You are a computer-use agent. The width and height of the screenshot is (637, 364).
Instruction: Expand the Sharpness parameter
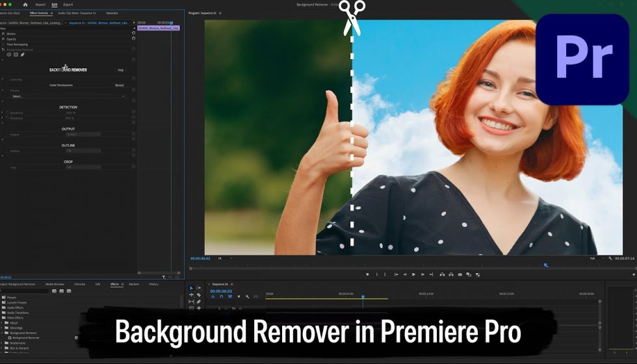click(x=3, y=118)
